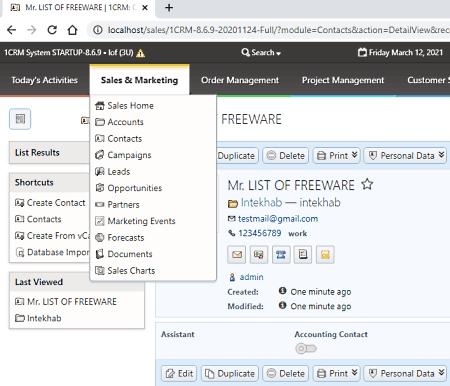Click the calendar icon by date
Viewport: 450px width, 386px height.
pos(362,52)
